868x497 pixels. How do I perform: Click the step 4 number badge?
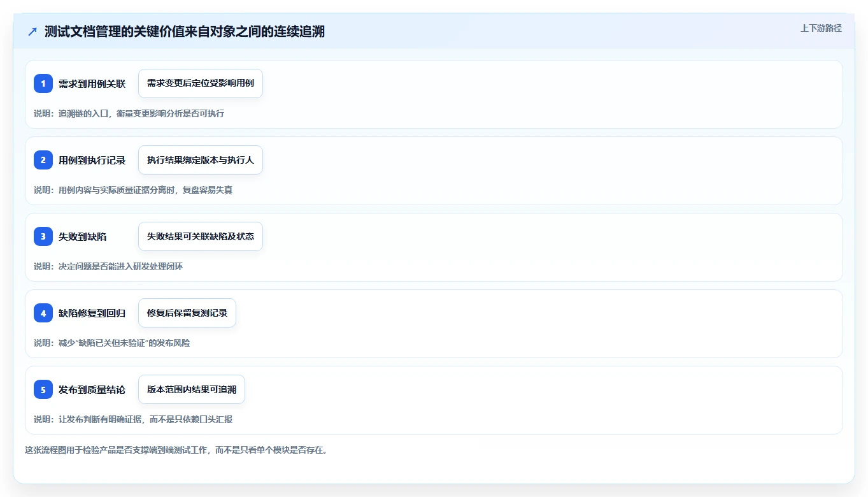click(x=43, y=313)
